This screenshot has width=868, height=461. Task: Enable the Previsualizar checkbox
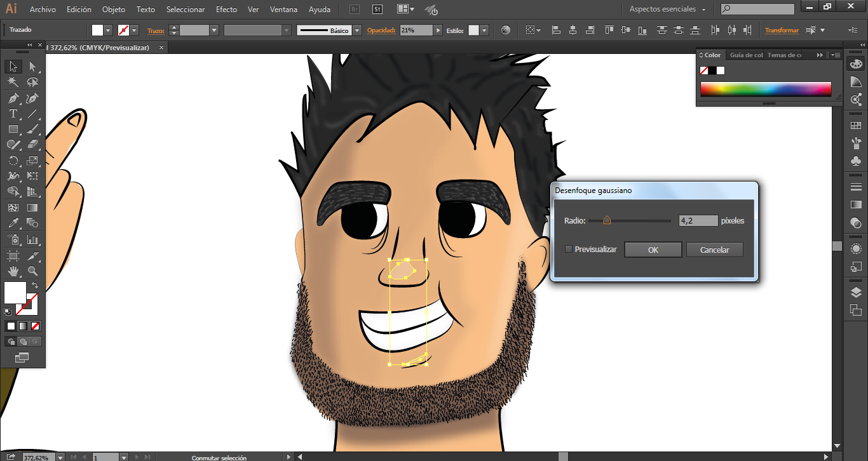[x=569, y=250]
